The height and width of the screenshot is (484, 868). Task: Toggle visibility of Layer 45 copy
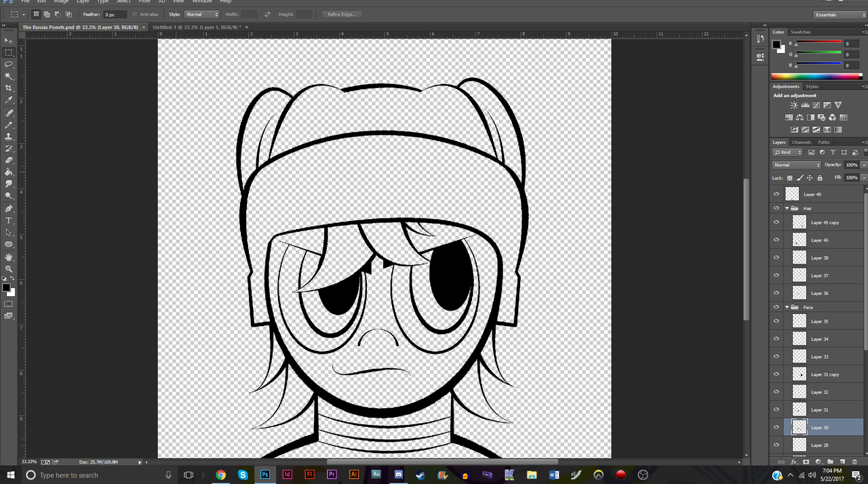[776, 222]
